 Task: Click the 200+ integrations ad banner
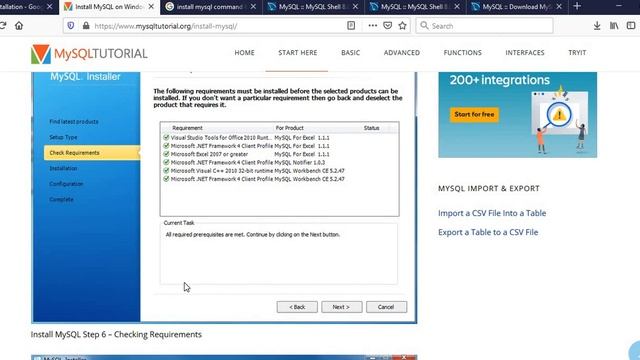point(518,115)
